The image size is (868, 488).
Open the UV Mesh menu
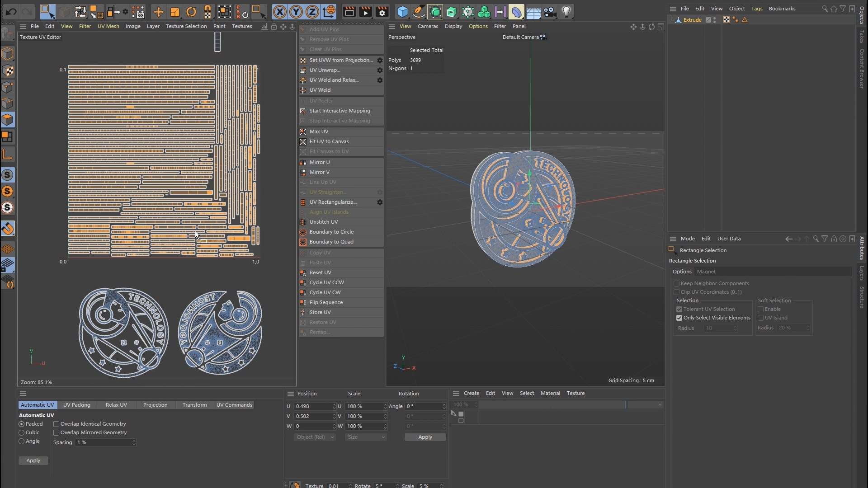[x=108, y=26]
